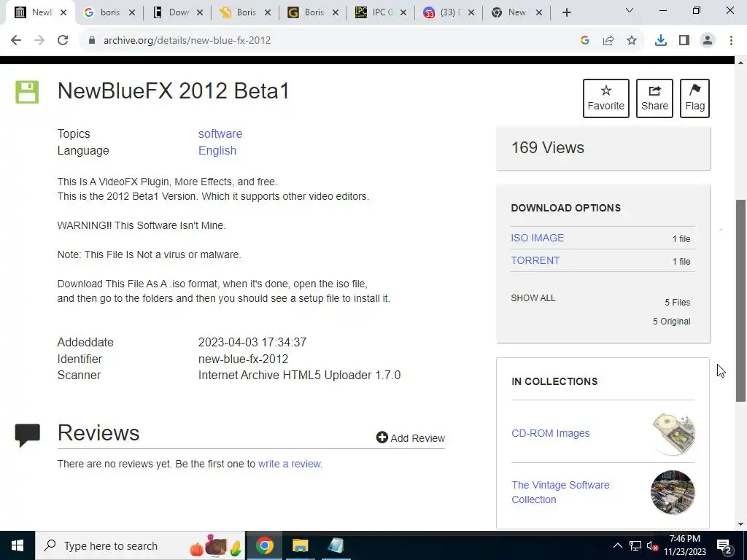This screenshot has height=560, width=747.
Task: Open the Chrome profile avatar
Action: tap(708, 41)
